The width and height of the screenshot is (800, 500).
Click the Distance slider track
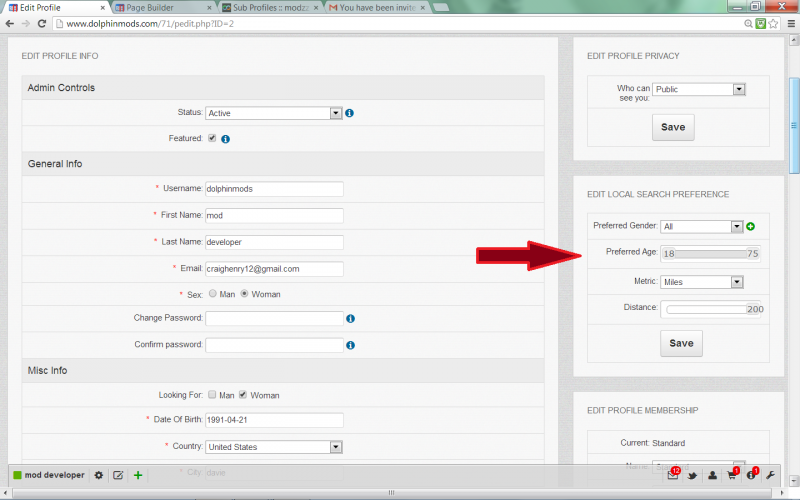point(711,309)
